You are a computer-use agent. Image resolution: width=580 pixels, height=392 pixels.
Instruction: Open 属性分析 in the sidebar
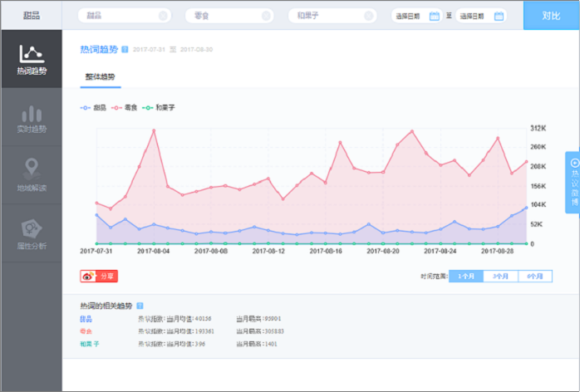pos(31,233)
